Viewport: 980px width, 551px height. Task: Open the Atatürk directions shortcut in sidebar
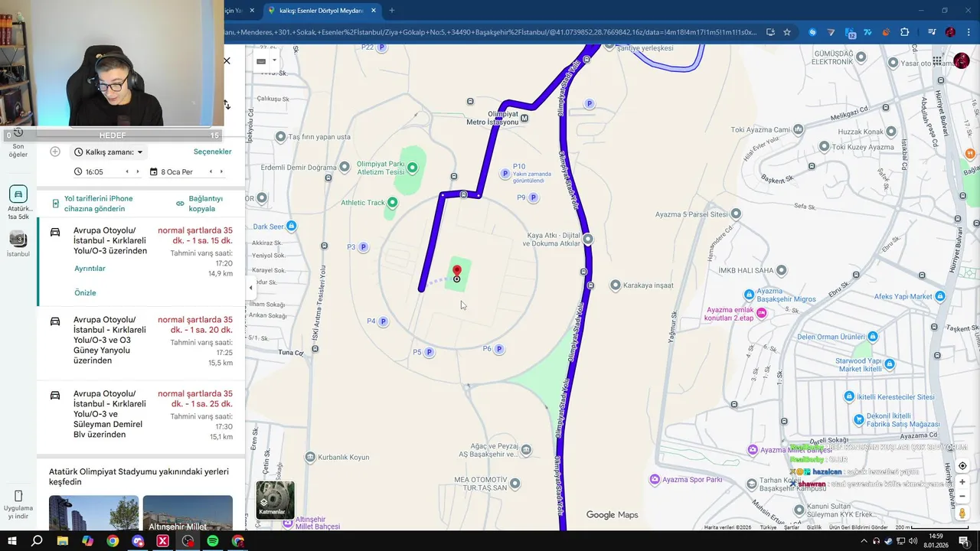coord(18,194)
